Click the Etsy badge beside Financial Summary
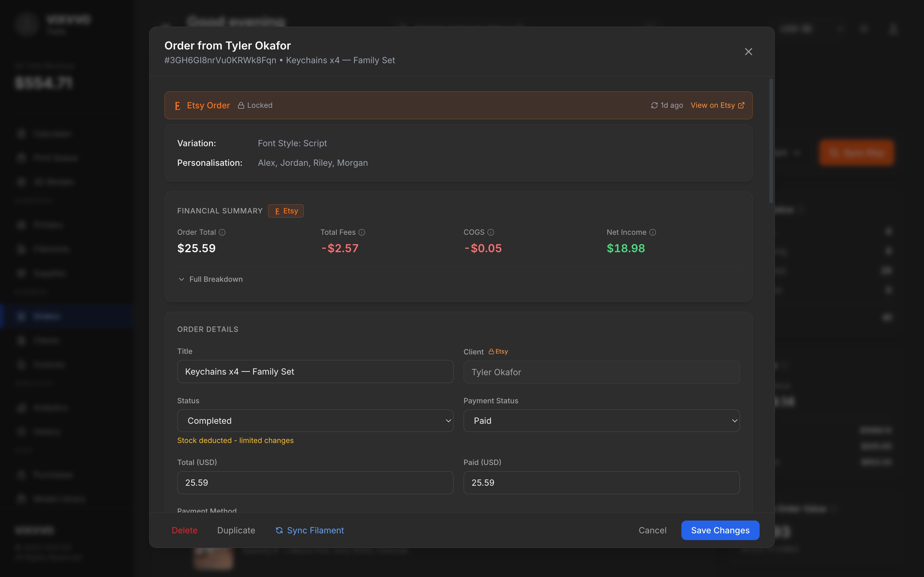Viewport: 924px width, 577px height. [x=286, y=211]
